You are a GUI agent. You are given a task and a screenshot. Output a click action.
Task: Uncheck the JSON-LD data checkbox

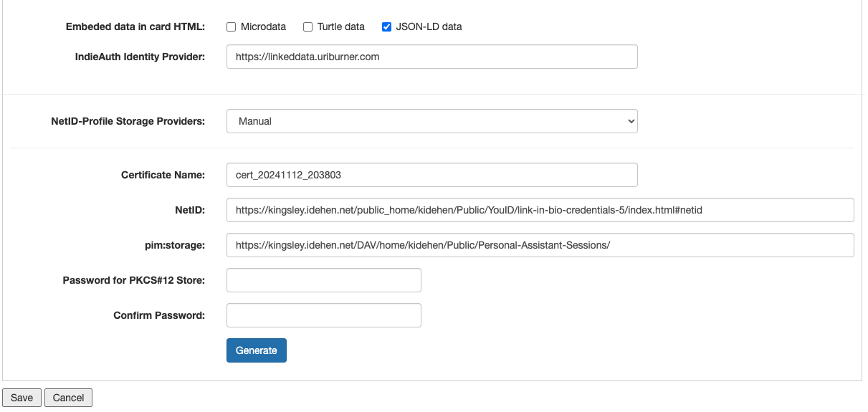[x=386, y=27]
